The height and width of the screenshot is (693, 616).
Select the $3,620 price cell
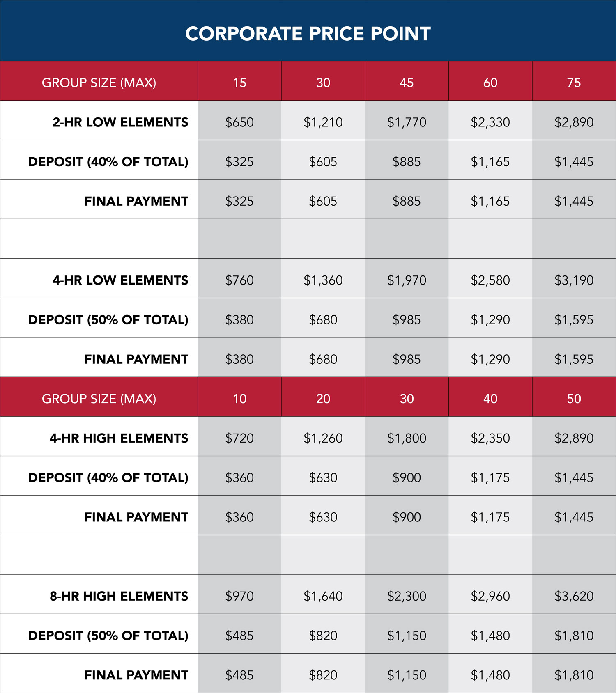574,596
